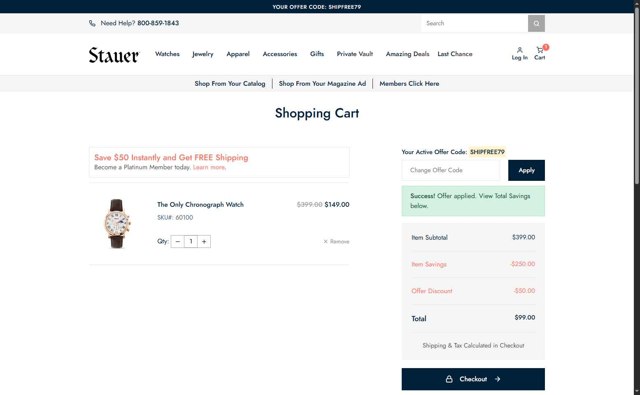Open the Gifts menu
The height and width of the screenshot is (395, 640).
317,54
